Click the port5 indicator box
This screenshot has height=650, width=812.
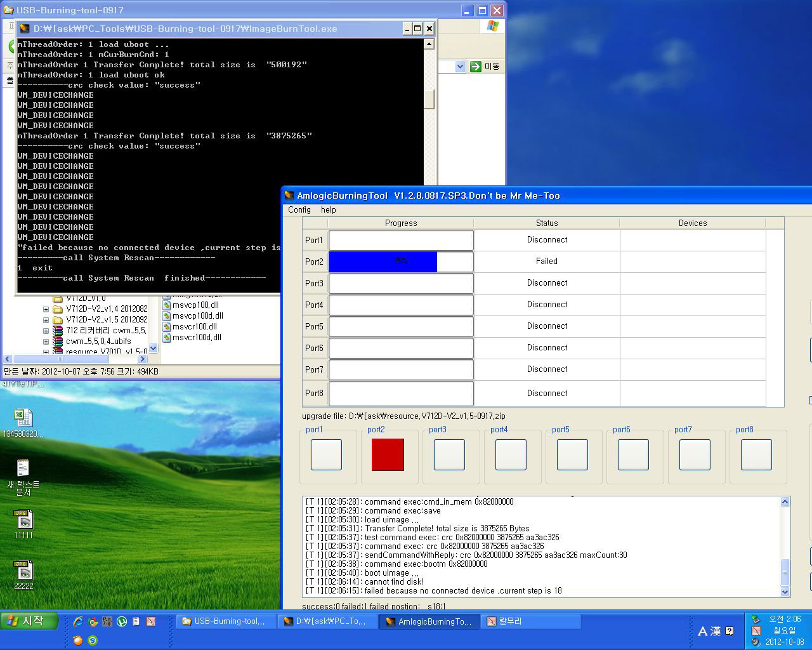pyautogui.click(x=572, y=454)
